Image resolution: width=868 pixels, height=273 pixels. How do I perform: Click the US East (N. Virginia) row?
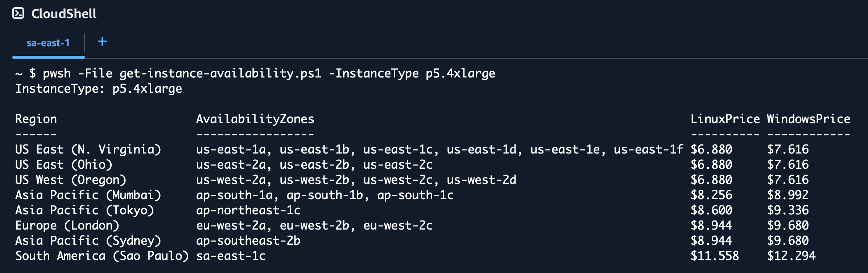(88, 150)
